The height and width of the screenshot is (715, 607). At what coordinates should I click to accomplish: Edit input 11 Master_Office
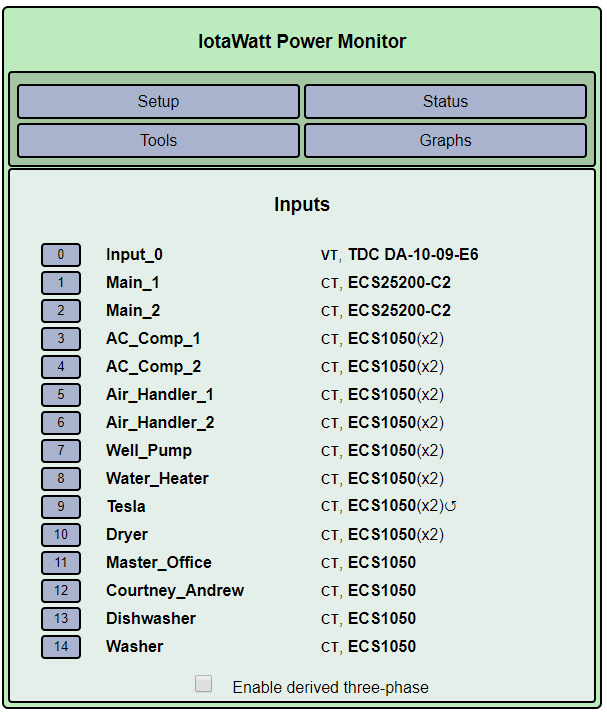click(61, 563)
